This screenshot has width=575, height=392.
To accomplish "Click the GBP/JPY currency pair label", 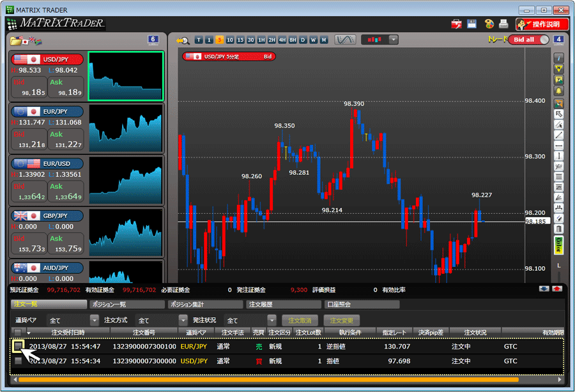I will 47,216.
